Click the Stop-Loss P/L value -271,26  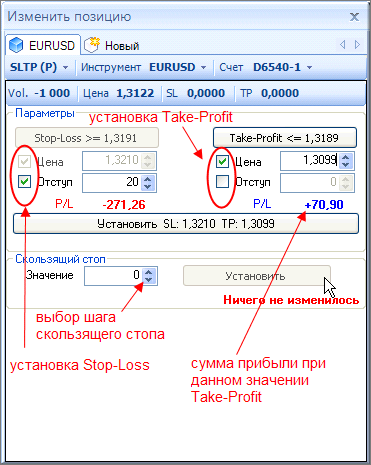(124, 205)
